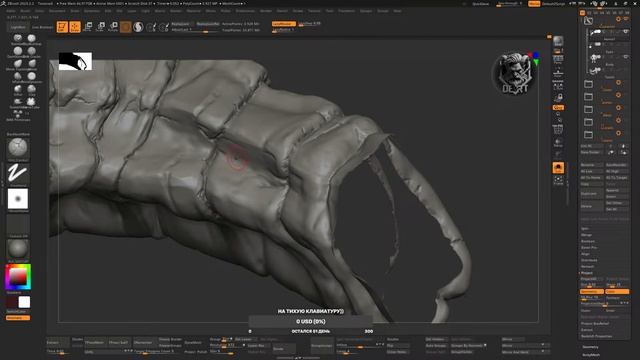Select the Draw mode button
Image resolution: width=640 pixels, height=360 pixels.
(75, 27)
